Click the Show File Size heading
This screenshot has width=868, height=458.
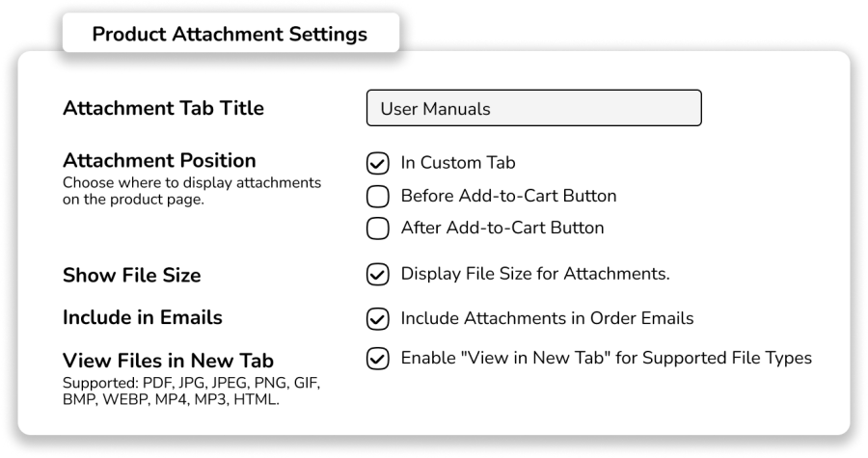pyautogui.click(x=131, y=275)
